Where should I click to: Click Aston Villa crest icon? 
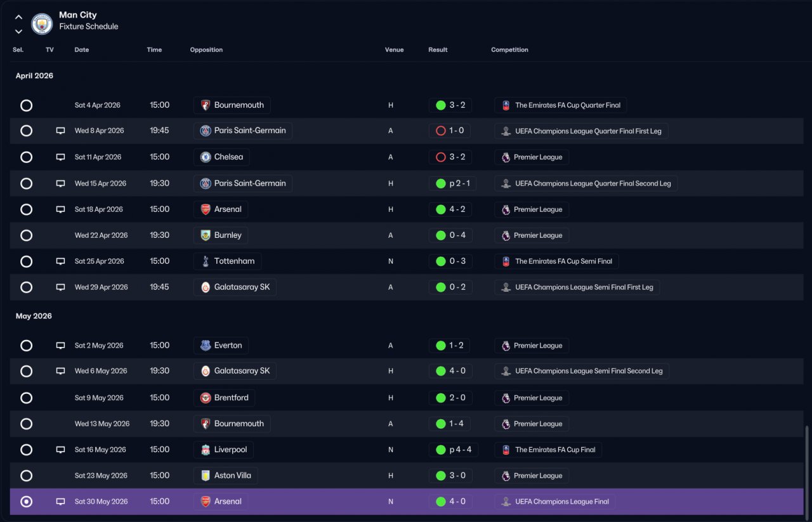coord(206,476)
